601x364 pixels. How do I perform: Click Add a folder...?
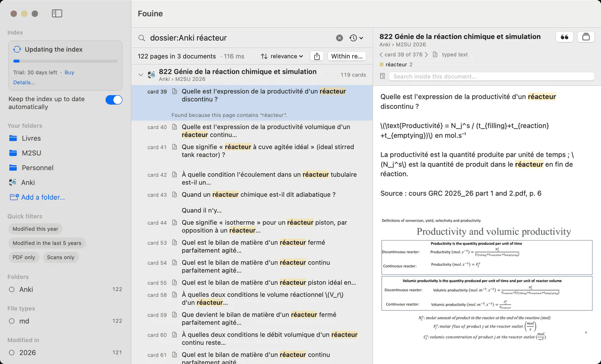(37, 197)
